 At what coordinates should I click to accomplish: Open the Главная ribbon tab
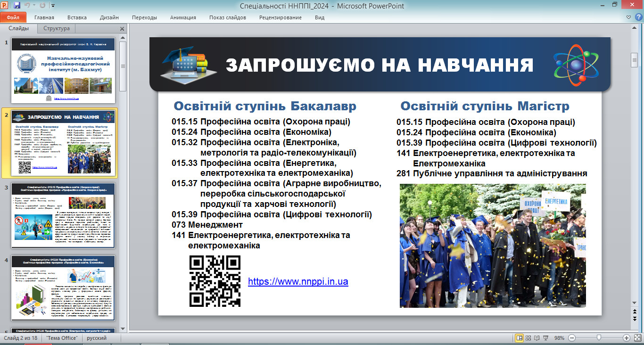point(44,17)
